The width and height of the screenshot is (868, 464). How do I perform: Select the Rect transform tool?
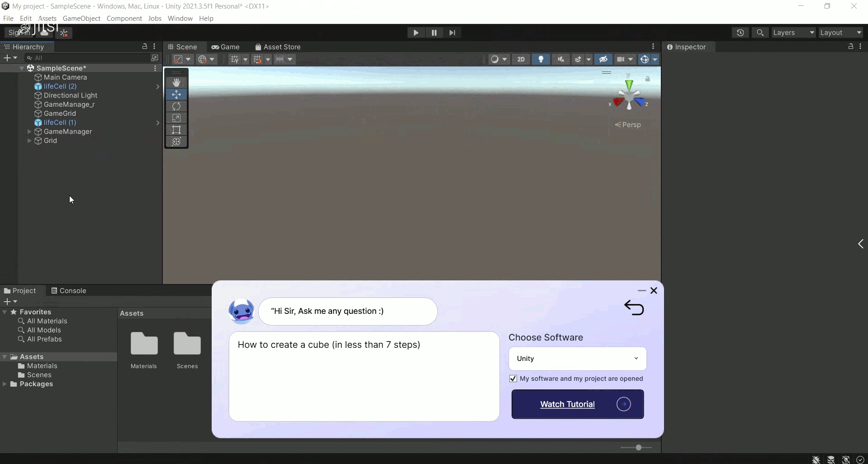(176, 130)
